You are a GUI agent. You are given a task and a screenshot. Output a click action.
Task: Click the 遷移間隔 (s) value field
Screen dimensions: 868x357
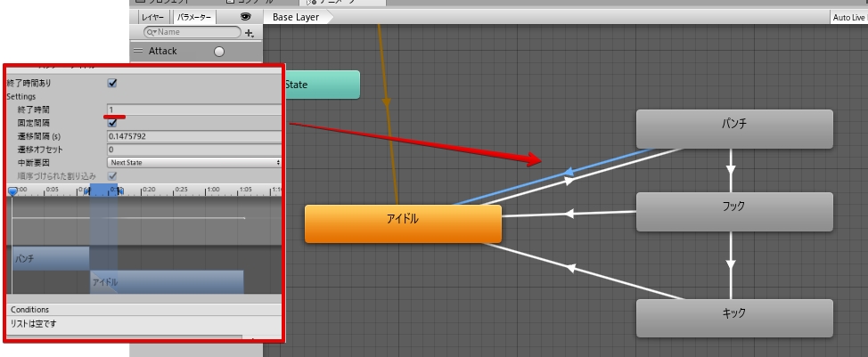[x=194, y=136]
